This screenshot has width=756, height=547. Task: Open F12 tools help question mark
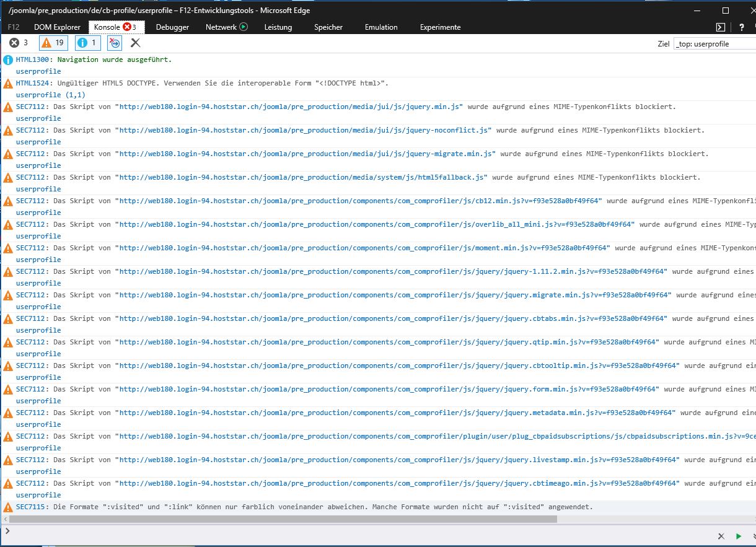[741, 27]
